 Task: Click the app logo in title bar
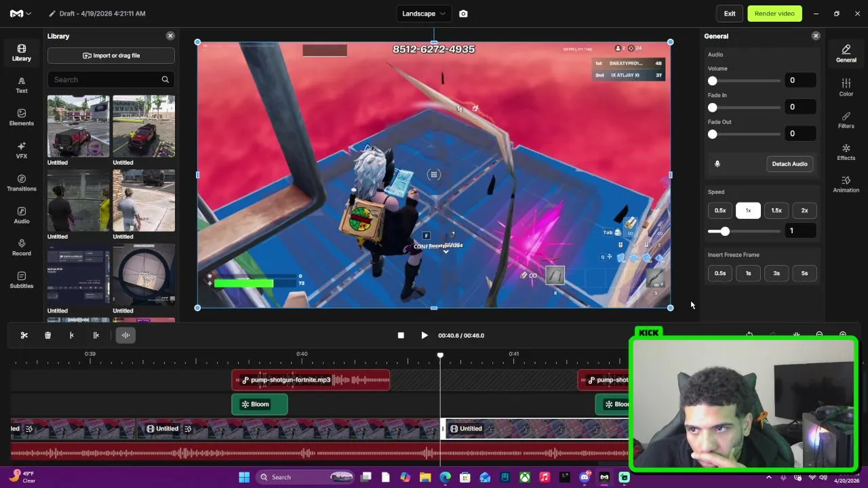point(16,14)
